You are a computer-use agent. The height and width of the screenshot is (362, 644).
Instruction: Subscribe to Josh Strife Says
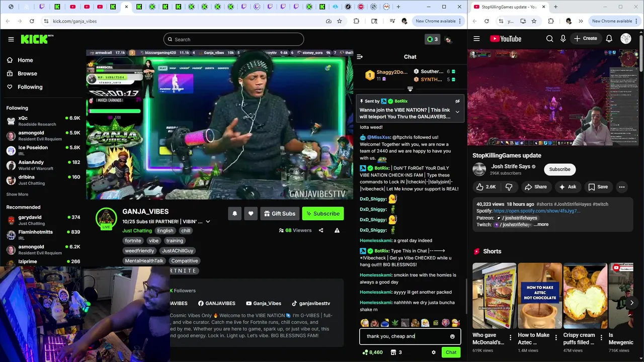(x=559, y=169)
